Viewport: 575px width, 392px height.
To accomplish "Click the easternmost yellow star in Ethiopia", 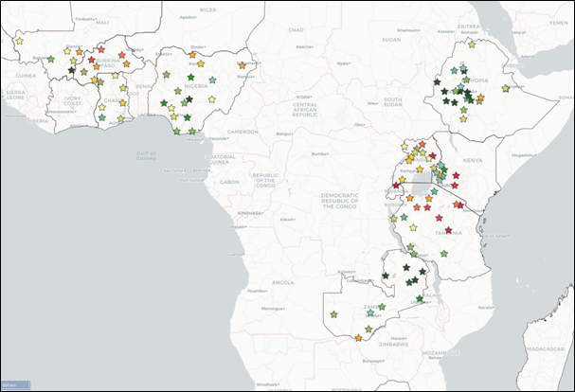I will point(507,89).
